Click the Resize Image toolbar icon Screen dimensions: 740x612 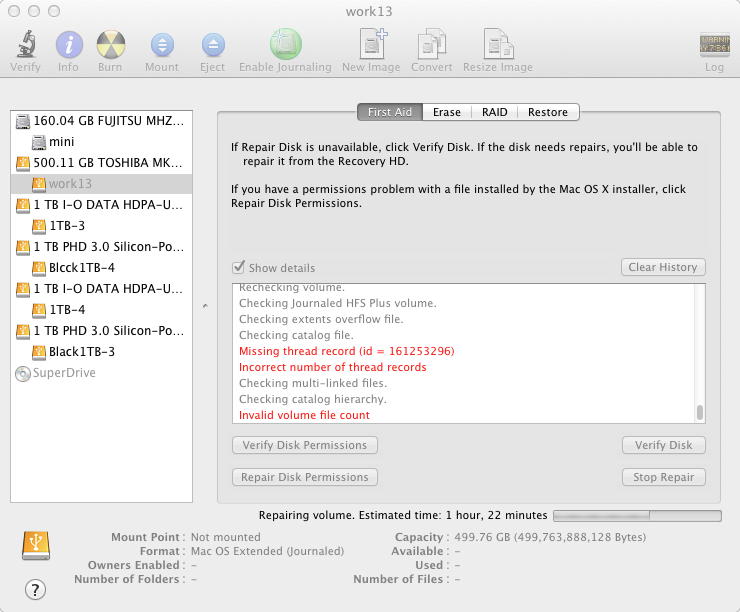[x=498, y=44]
